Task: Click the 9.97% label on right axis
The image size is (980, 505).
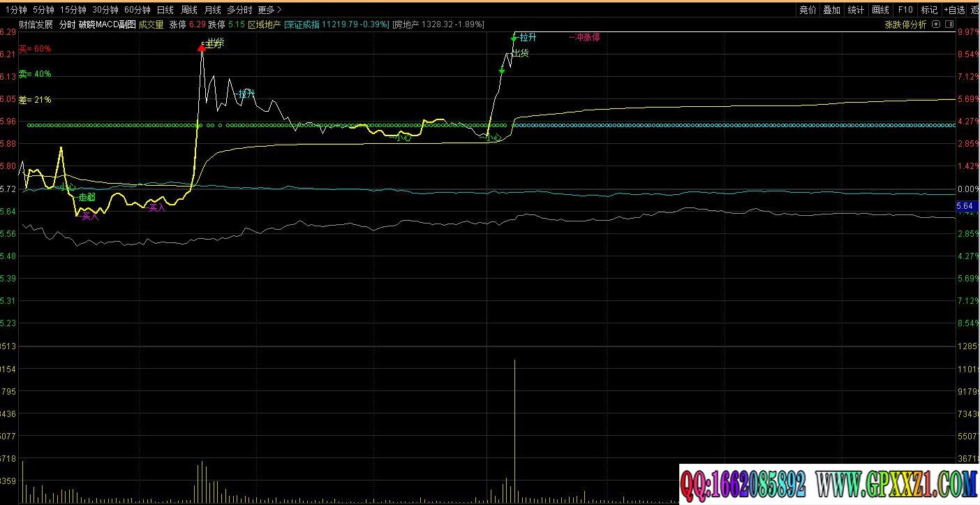Action: (x=967, y=31)
